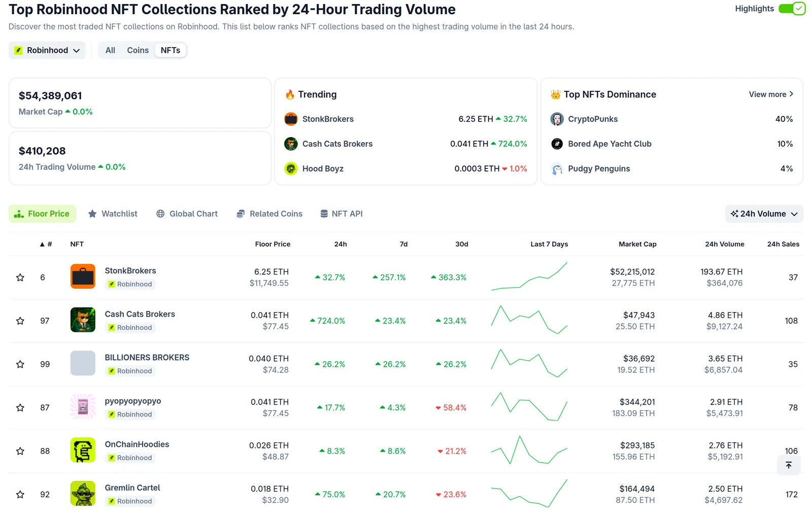The image size is (812, 516).
Task: Click the Pudgy Penguins avatar icon
Action: coord(557,169)
